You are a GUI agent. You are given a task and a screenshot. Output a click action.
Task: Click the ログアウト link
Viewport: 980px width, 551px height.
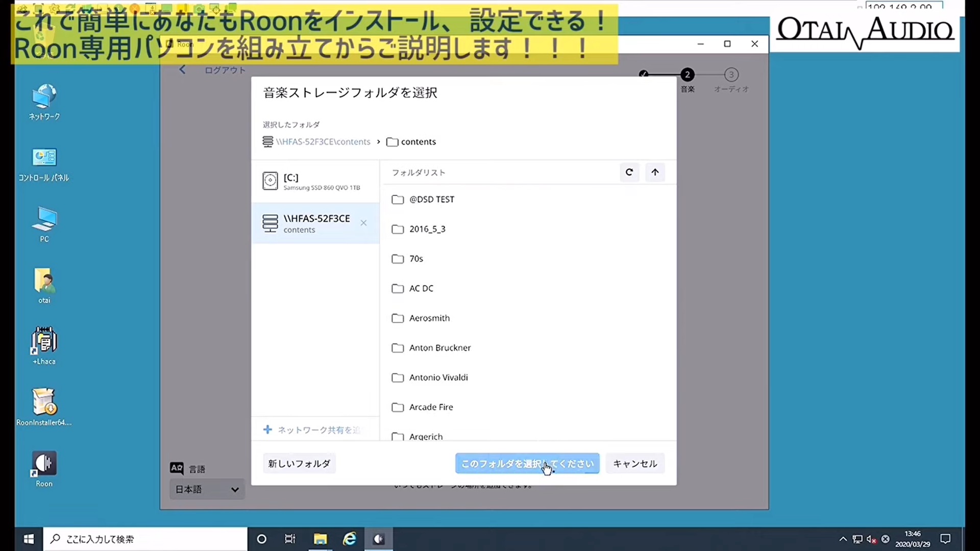(x=225, y=70)
